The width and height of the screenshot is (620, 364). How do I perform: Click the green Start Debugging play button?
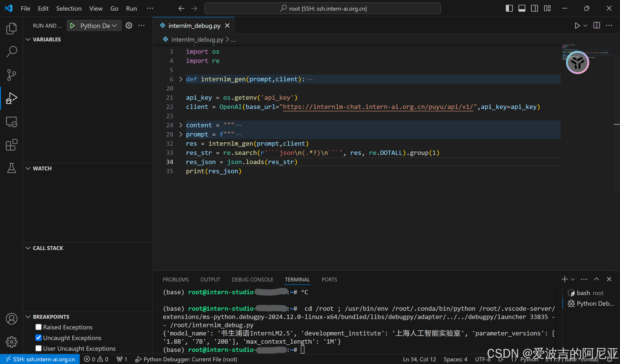(x=72, y=26)
